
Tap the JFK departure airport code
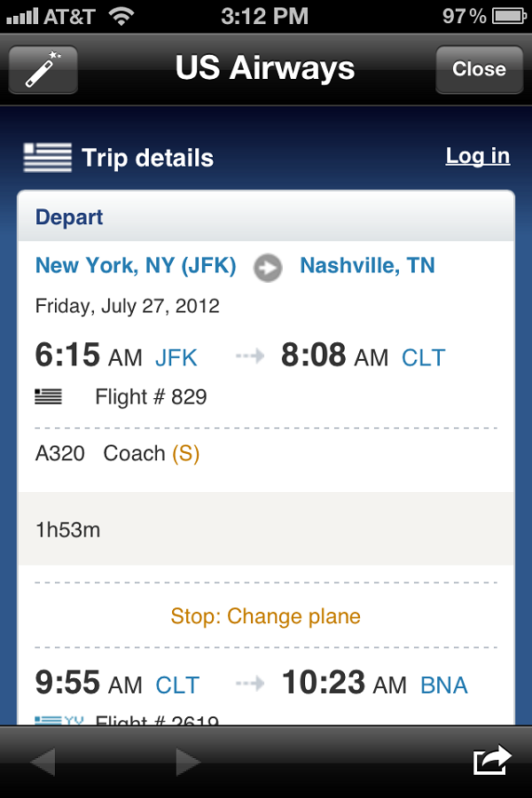(x=176, y=357)
